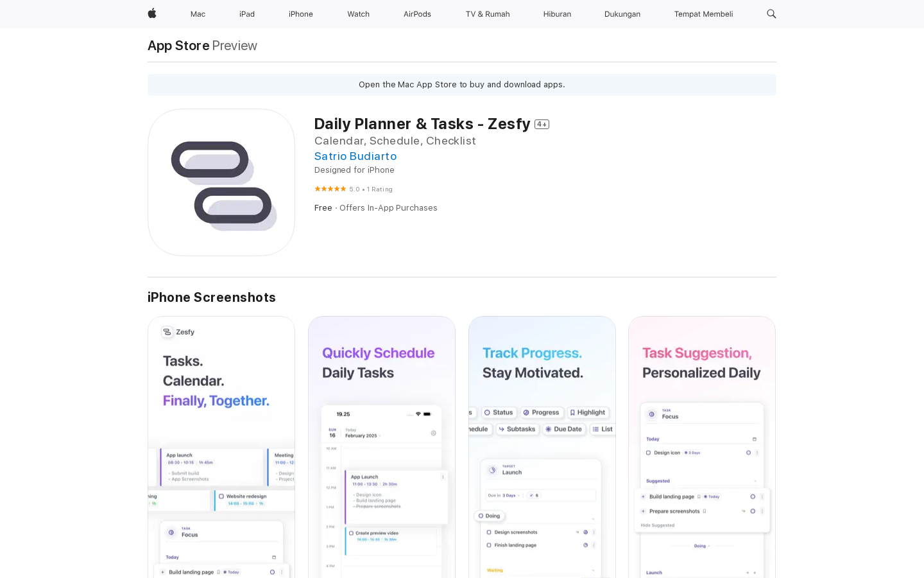Image resolution: width=924 pixels, height=578 pixels.
Task: Open the iPad menu item
Action: [x=247, y=14]
